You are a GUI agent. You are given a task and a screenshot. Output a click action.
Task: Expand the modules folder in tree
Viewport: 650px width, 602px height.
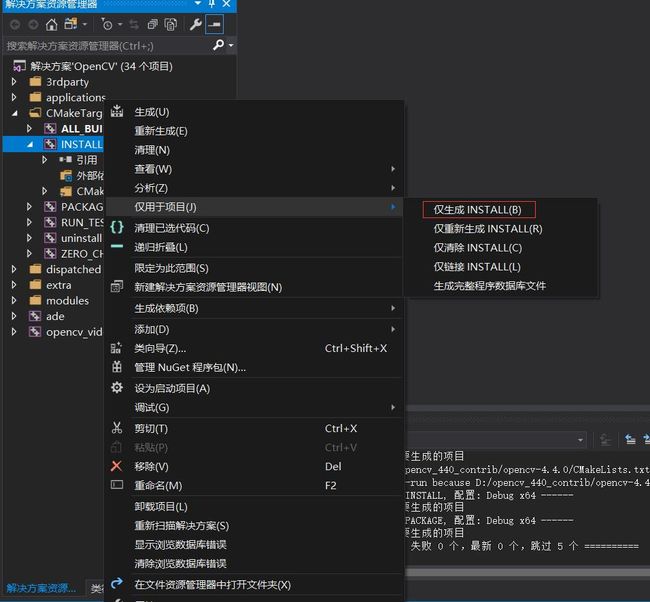pyautogui.click(x=14, y=300)
